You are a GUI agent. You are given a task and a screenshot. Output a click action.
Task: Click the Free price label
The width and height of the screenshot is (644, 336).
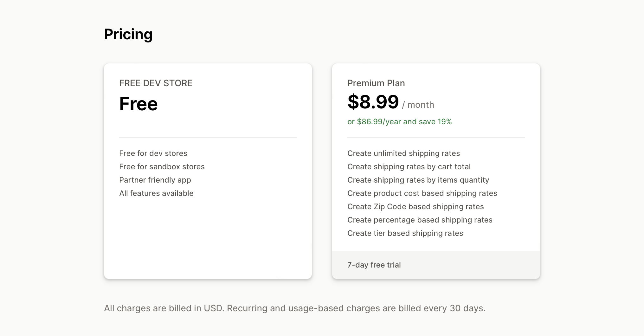pos(138,104)
